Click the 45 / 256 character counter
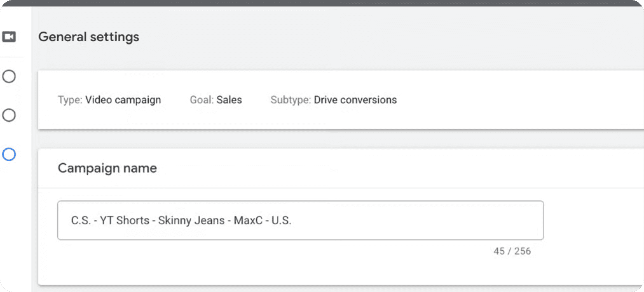Viewport: 644px width, 292px height. [x=512, y=251]
